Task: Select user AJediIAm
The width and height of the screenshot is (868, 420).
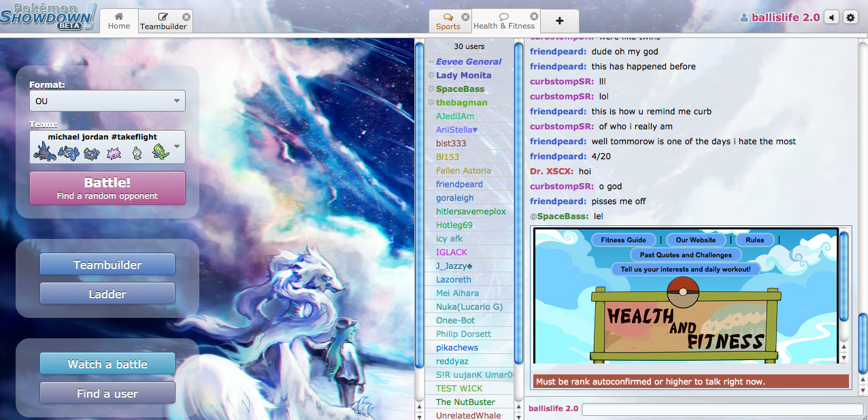Action: click(469, 116)
